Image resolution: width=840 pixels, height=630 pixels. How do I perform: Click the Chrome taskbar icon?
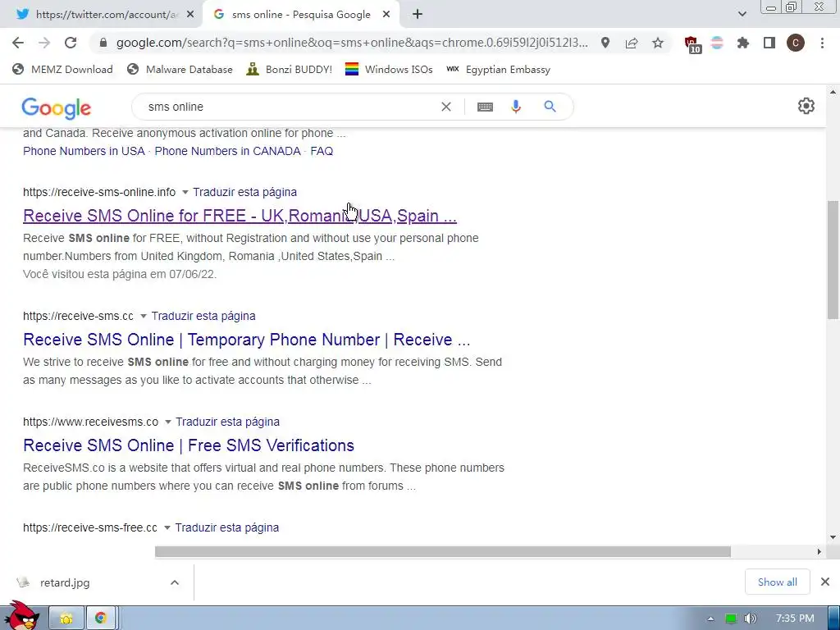click(x=101, y=619)
